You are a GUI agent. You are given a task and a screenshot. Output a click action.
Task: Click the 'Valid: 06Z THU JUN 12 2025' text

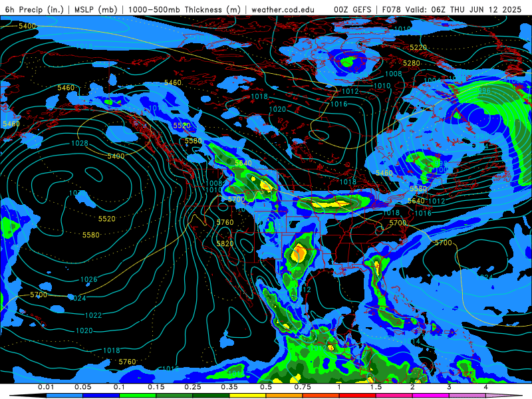pos(464,9)
